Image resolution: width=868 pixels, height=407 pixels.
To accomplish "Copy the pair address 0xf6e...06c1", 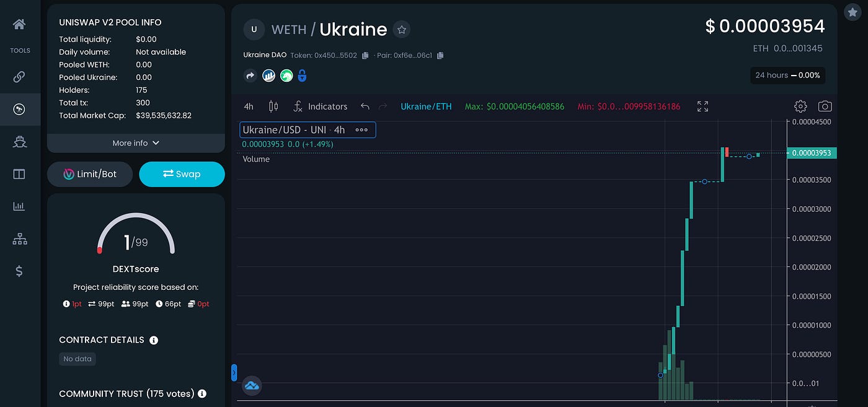I will coord(440,55).
